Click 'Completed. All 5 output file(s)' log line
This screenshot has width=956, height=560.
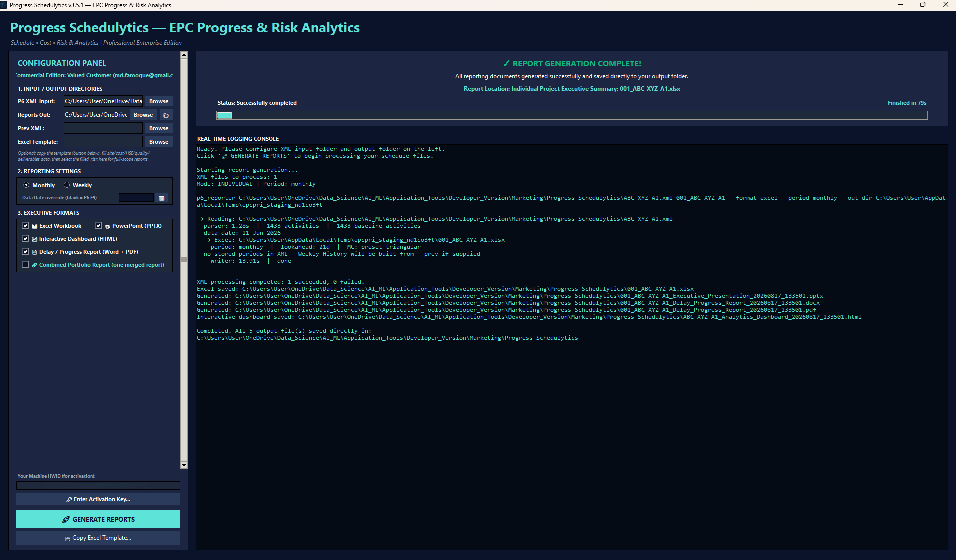coord(284,331)
